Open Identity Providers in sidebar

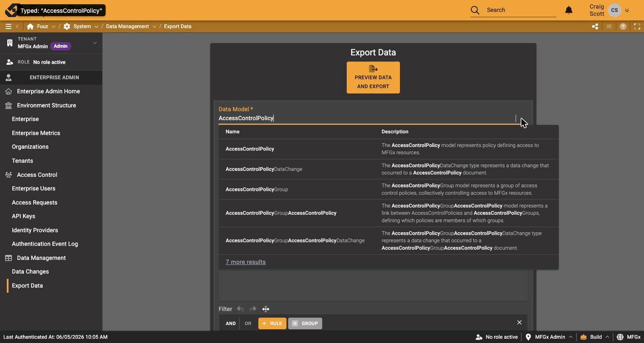pyautogui.click(x=35, y=230)
